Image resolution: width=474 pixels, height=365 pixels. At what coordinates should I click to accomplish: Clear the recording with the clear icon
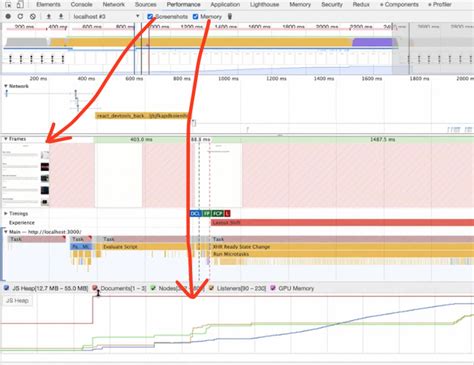point(32,16)
